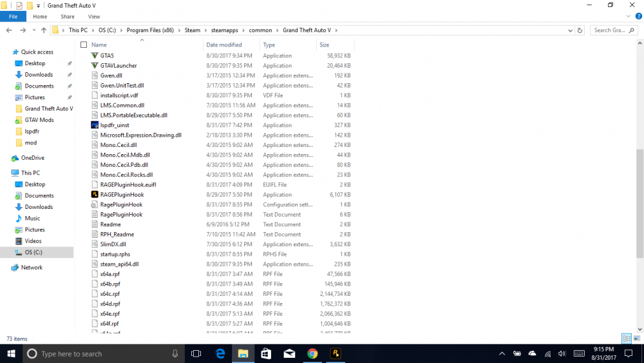This screenshot has height=363, width=644.
Task: Select the startup.rphs file row
Action: pos(222,254)
